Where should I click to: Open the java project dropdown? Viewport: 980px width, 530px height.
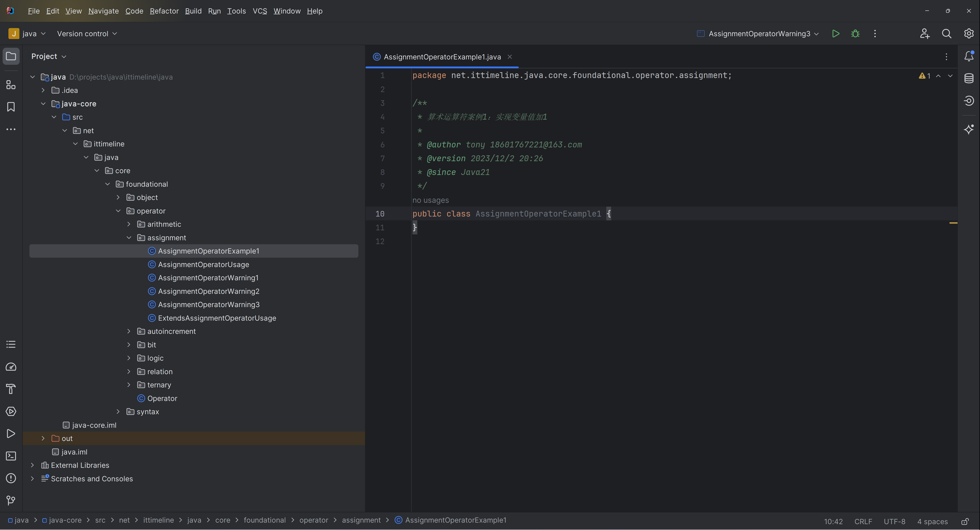[x=27, y=33]
